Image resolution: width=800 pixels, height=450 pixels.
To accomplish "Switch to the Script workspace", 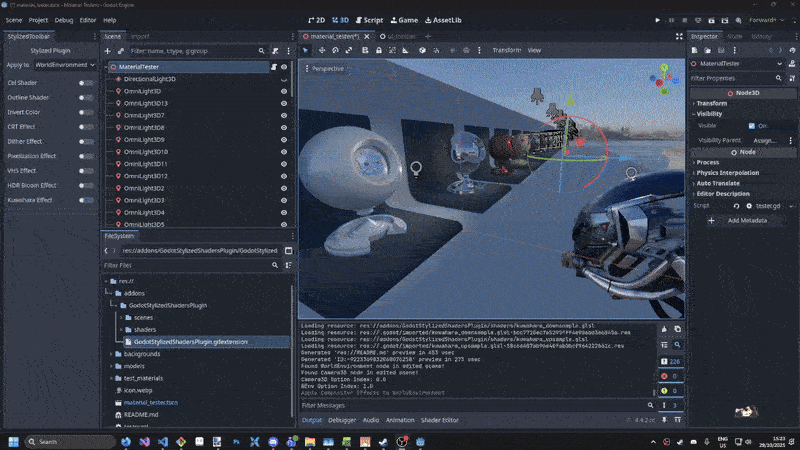I will pos(369,20).
